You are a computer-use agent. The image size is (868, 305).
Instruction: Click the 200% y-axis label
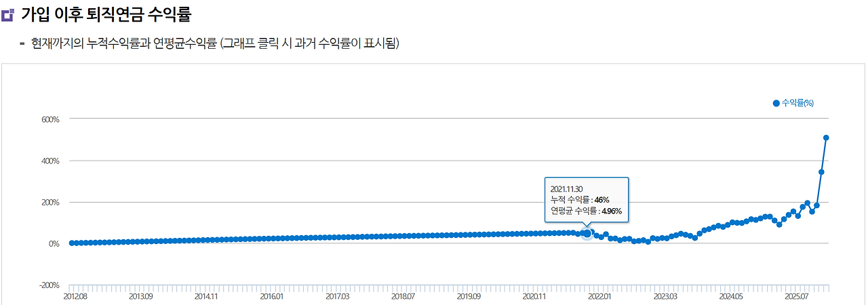(52, 202)
